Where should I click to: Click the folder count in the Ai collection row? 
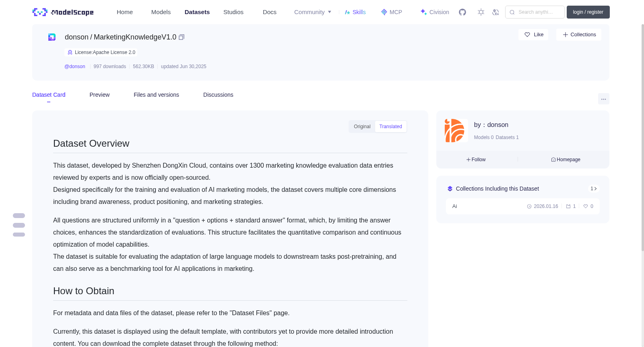[x=571, y=206]
